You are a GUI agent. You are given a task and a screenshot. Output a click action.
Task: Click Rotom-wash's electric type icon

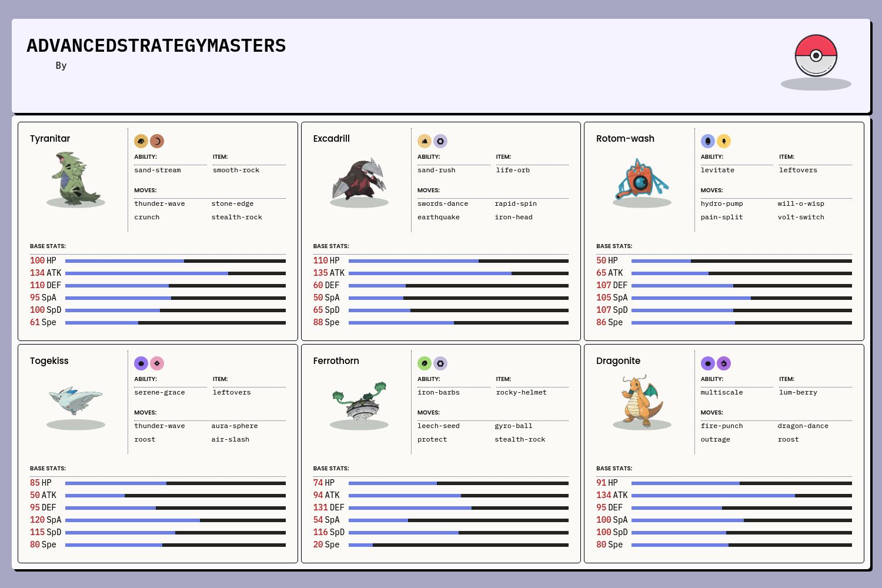click(x=724, y=141)
